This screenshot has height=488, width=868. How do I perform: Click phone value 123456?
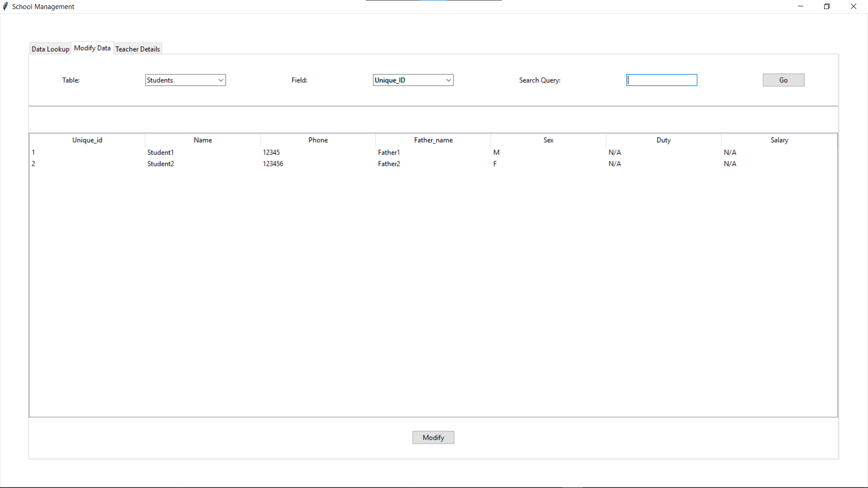(273, 164)
